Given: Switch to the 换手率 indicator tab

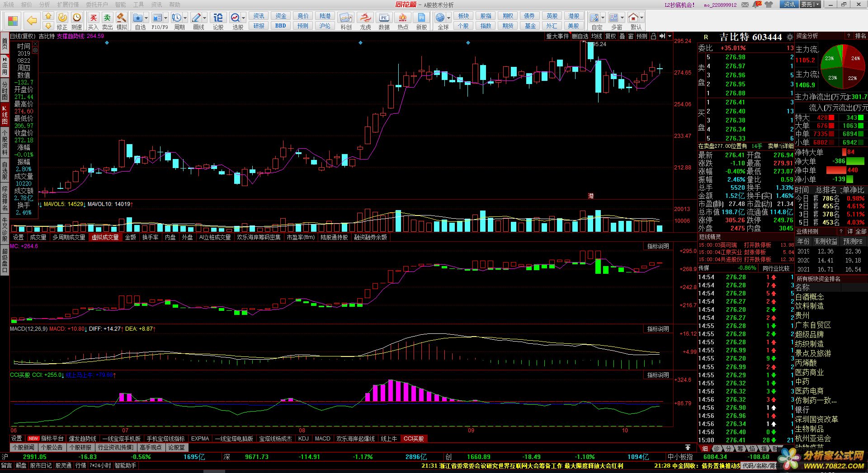Looking at the screenshot, I should (150, 237).
